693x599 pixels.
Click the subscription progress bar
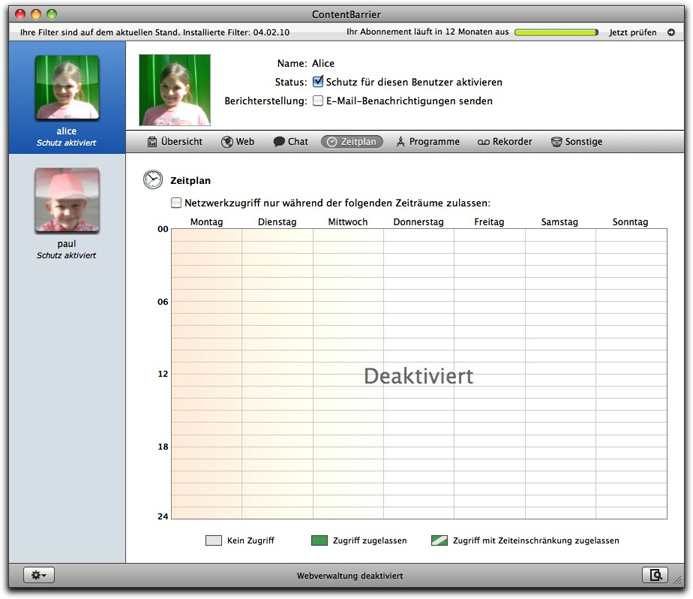556,32
